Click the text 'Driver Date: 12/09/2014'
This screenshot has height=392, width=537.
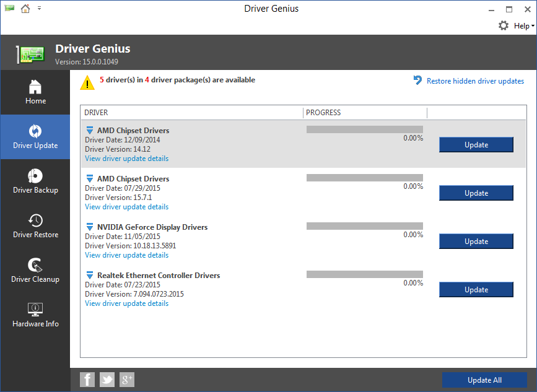[122, 140]
